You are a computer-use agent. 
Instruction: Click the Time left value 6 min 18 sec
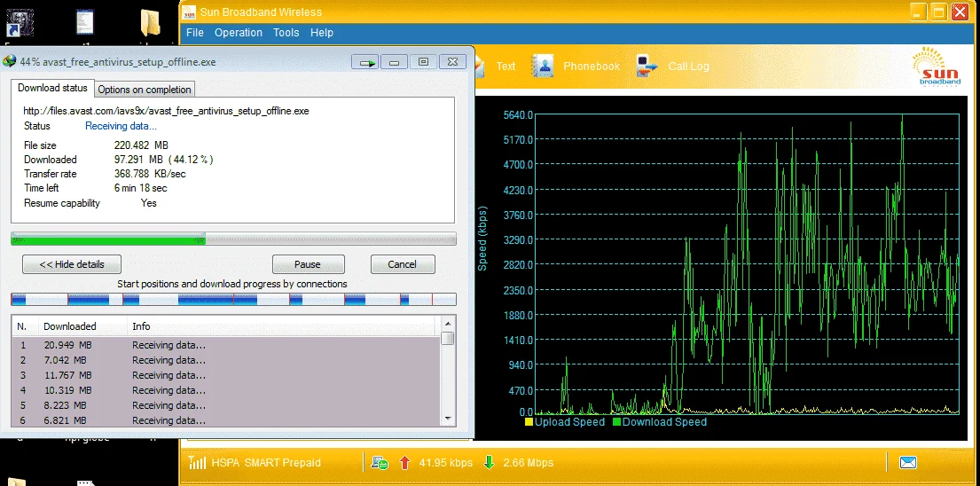point(141,187)
